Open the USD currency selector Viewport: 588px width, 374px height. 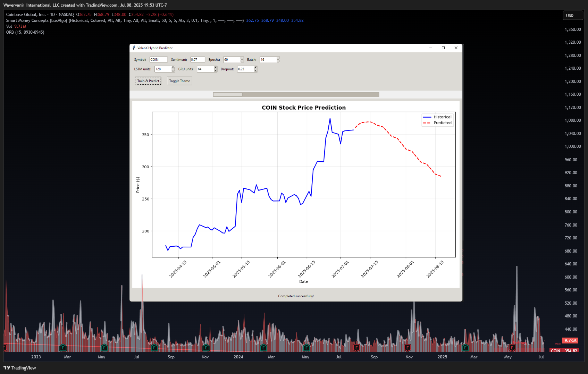[x=573, y=15]
